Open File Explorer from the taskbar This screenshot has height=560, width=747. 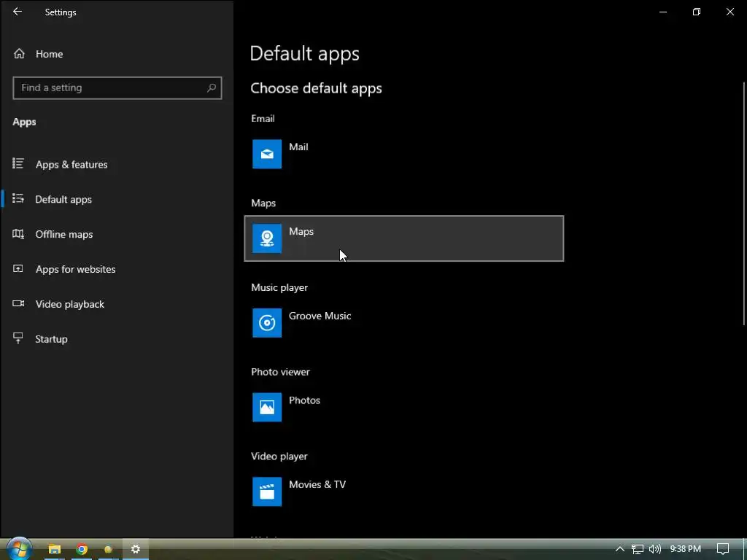[x=54, y=550]
